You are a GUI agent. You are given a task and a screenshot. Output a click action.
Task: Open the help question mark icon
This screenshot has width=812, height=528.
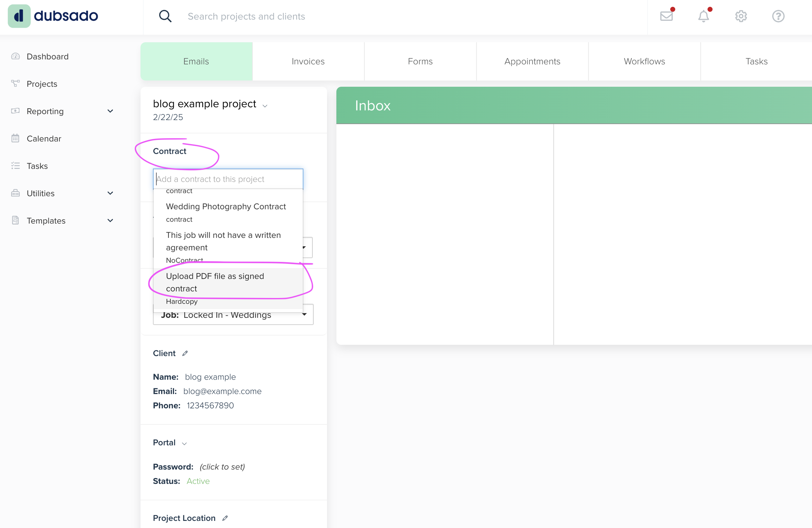778,16
